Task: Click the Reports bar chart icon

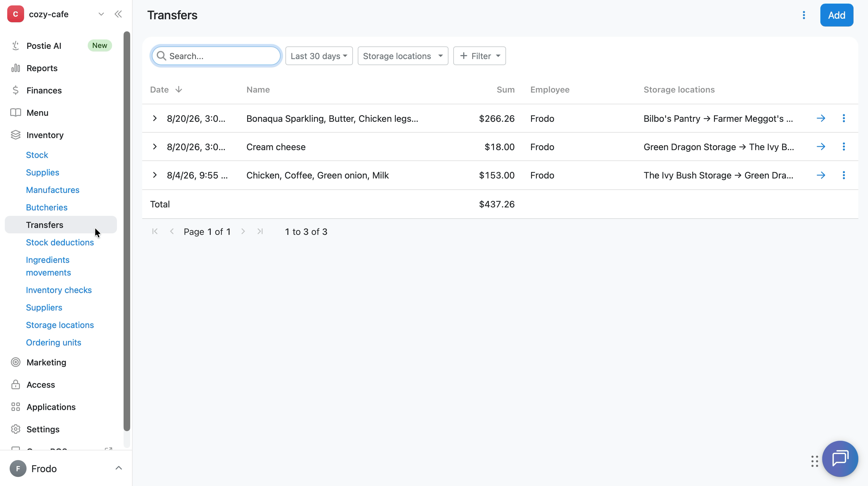Action: [x=15, y=68]
